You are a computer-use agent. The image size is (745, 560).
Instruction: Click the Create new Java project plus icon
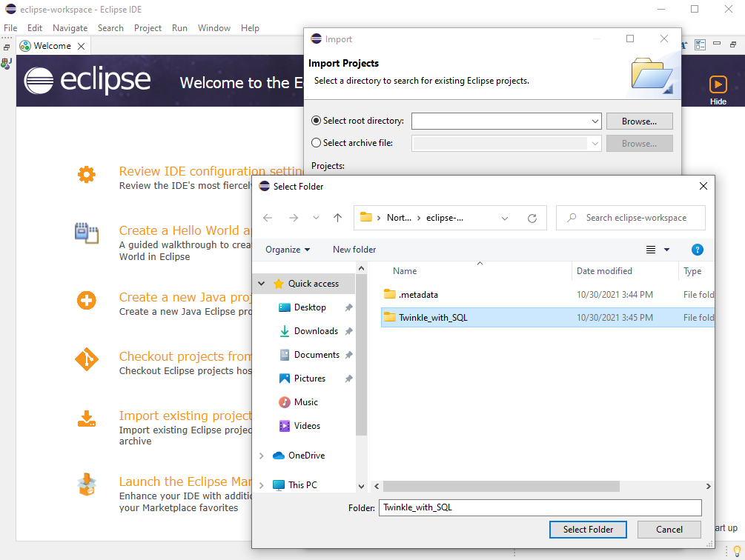click(x=87, y=301)
